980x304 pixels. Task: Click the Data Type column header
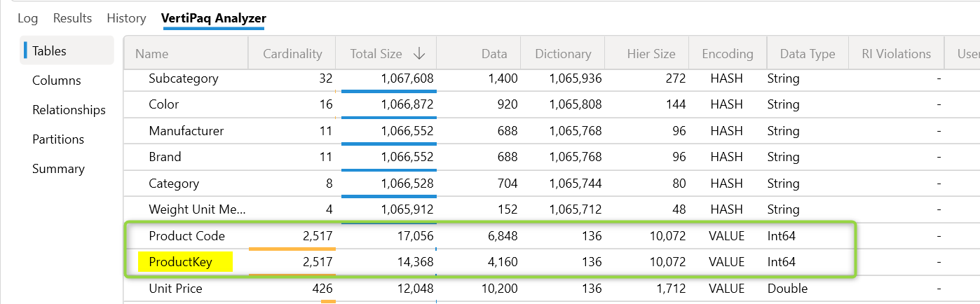coord(808,54)
